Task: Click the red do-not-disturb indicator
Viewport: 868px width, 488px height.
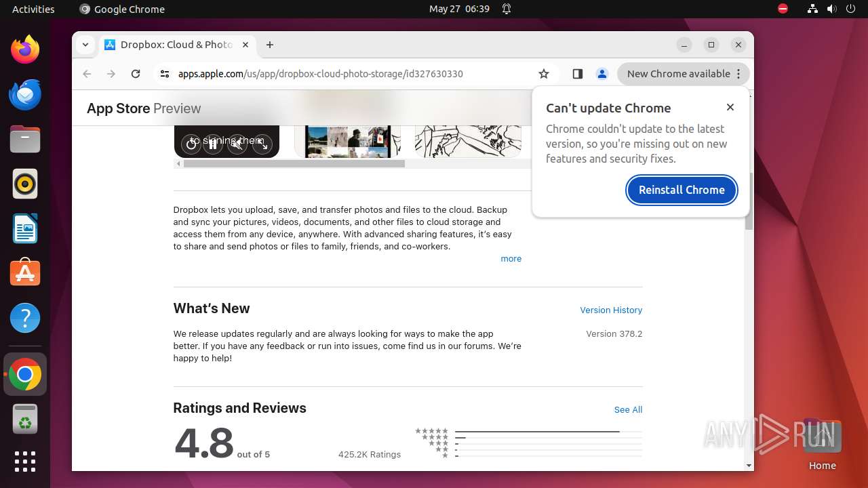Action: point(783,9)
